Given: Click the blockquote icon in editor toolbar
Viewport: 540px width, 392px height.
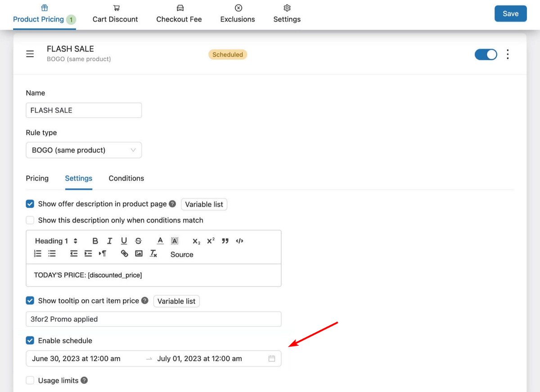Looking at the screenshot, I should [x=225, y=241].
